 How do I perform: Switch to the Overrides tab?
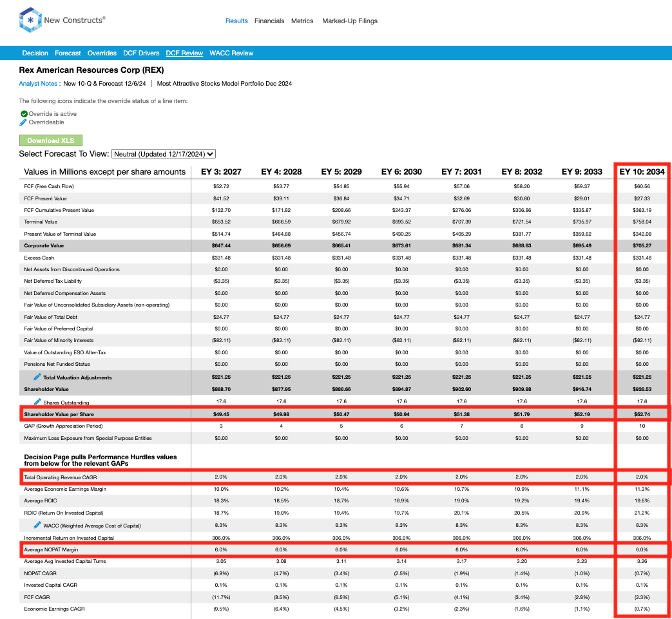click(102, 53)
